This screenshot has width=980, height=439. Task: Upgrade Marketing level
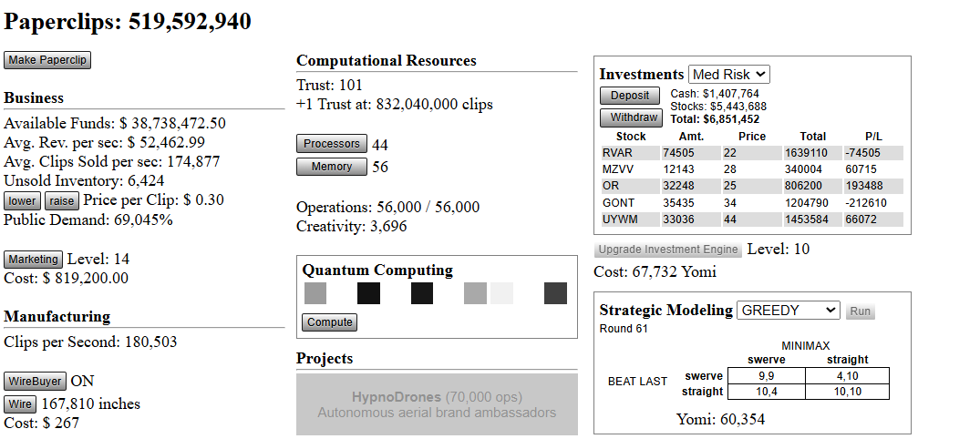click(x=33, y=260)
